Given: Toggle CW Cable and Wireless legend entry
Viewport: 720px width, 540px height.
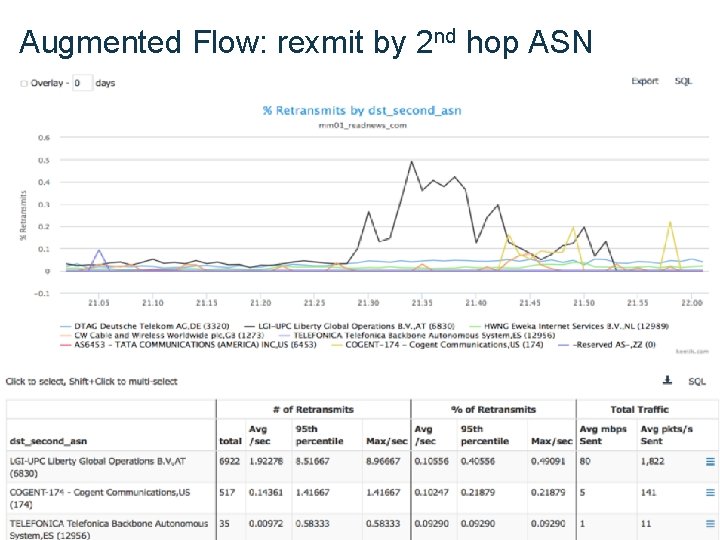Looking at the screenshot, I should pyautogui.click(x=162, y=335).
